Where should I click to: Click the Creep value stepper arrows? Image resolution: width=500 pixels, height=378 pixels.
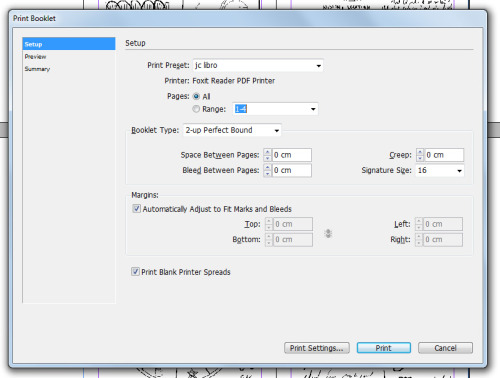[x=420, y=155]
